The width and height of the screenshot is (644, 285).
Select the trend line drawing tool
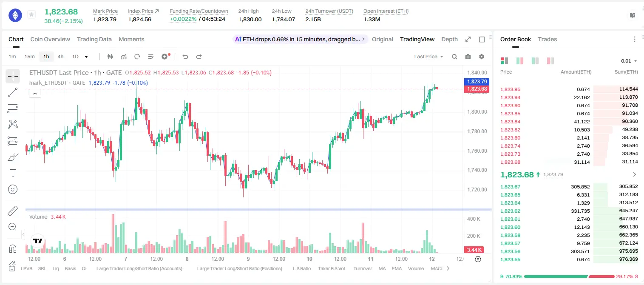pos(13,92)
